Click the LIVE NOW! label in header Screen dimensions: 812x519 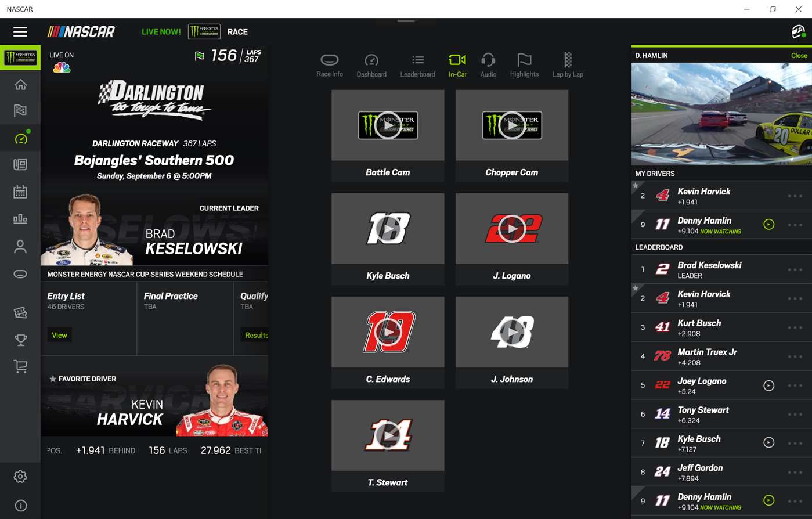tap(161, 32)
